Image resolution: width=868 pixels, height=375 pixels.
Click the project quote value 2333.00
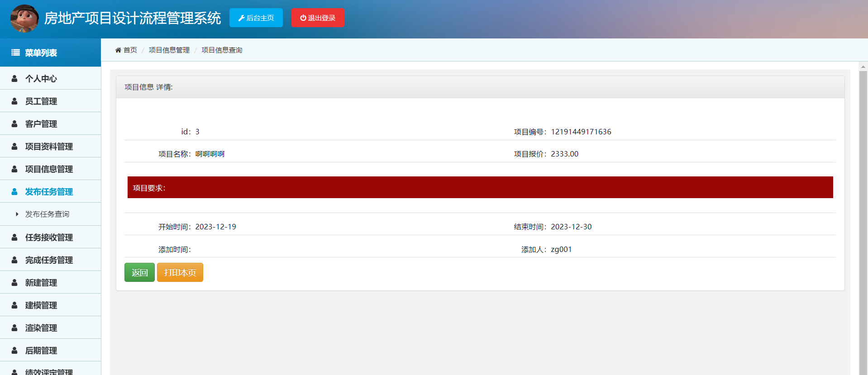[x=564, y=154]
